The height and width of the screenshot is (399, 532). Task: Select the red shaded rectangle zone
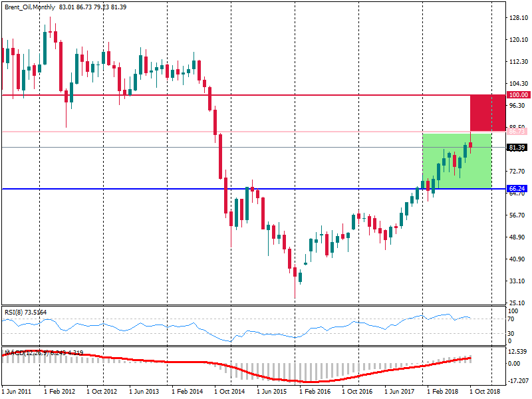pyautogui.click(x=487, y=113)
